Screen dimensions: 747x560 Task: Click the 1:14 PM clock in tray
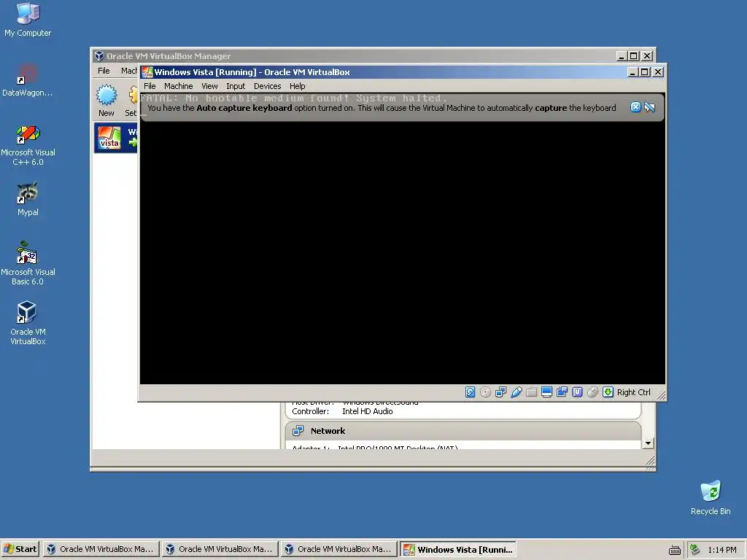[721, 550]
